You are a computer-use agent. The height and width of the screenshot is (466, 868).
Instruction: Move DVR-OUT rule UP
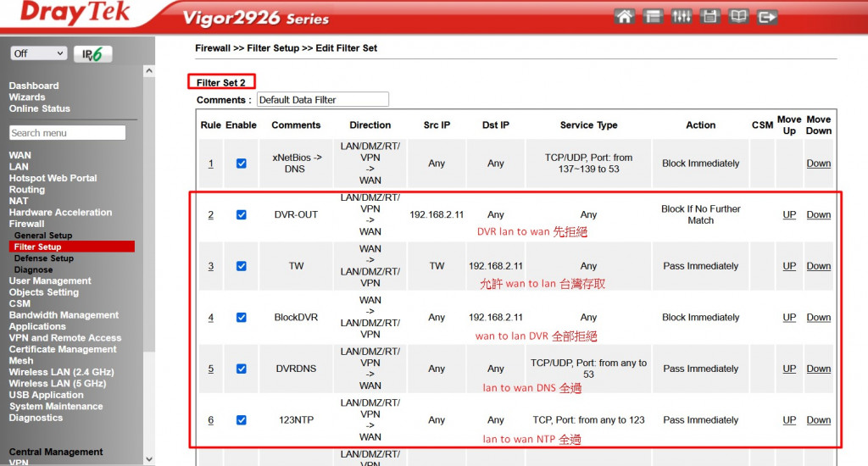click(789, 214)
